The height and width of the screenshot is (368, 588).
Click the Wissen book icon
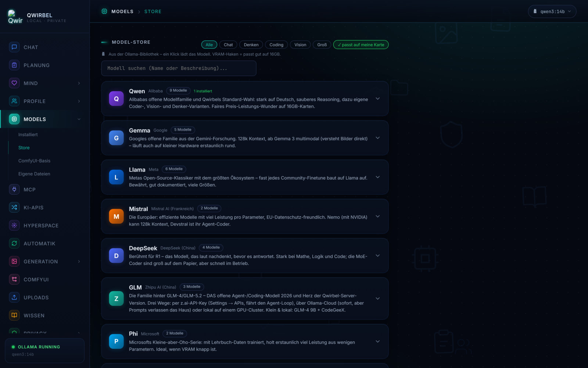tap(14, 316)
